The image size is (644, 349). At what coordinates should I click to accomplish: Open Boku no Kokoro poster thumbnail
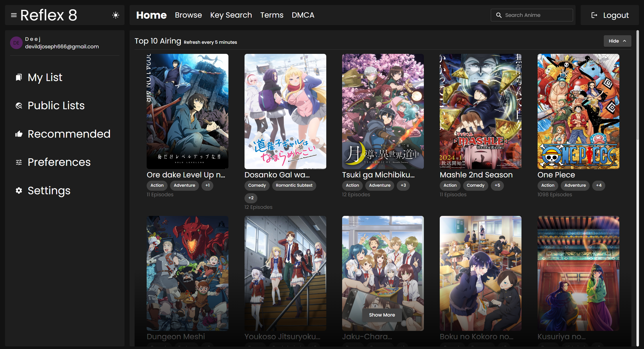tap(480, 273)
